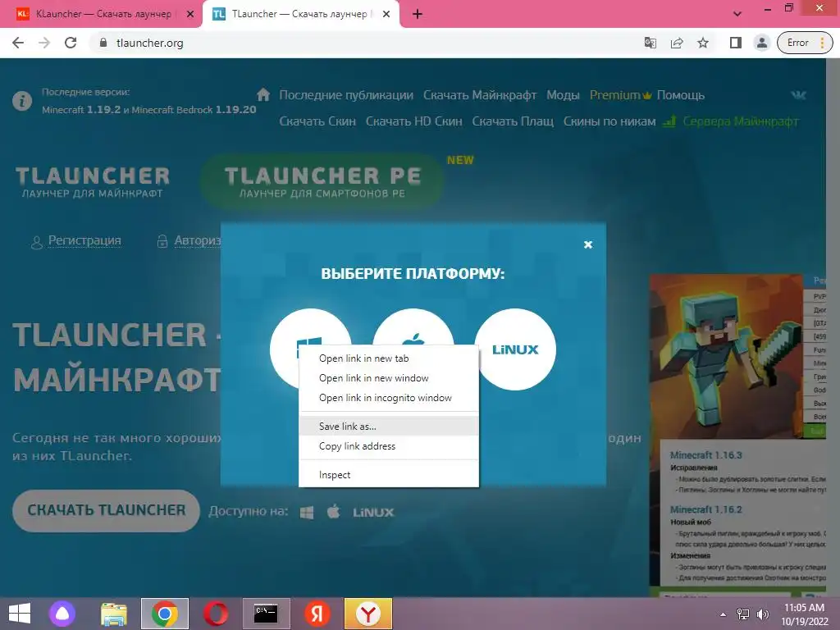Screen dimensions: 840x630
Task: Click the browser Forward arrow
Action: [x=44, y=43]
